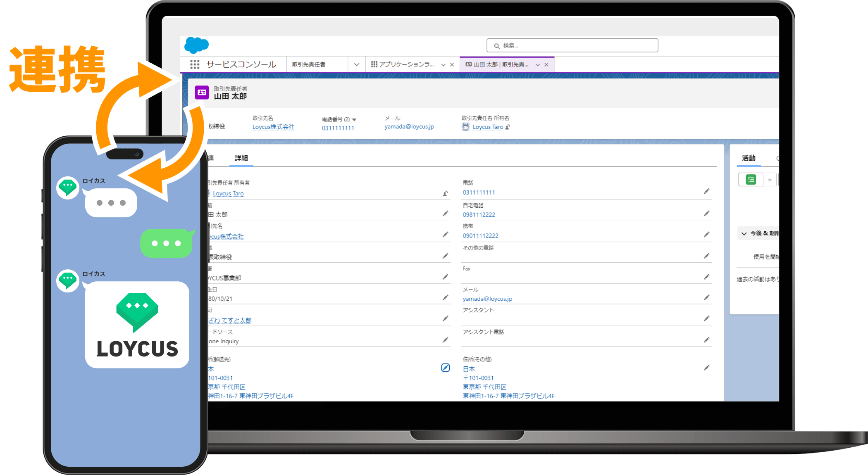The image size is (868, 475).
Task: Edit the メール field pencil icon
Action: click(x=707, y=297)
